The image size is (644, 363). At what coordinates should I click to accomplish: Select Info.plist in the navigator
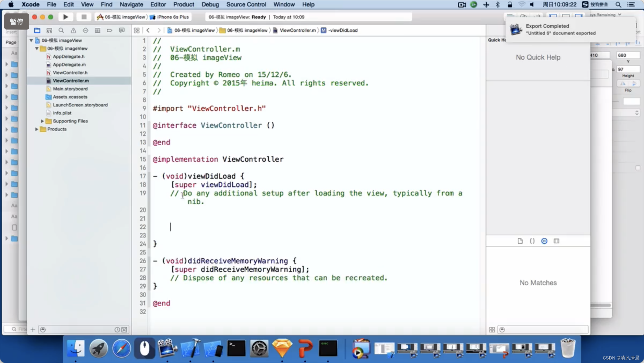point(62,113)
